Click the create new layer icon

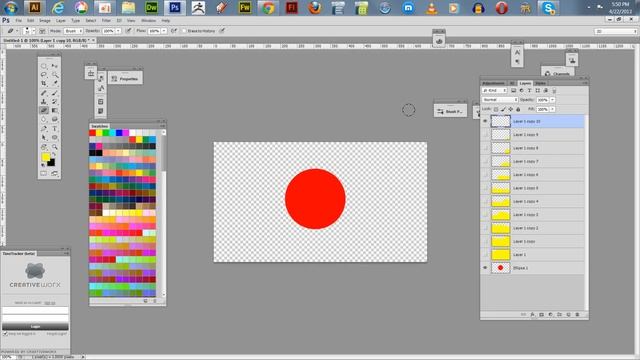coord(568,315)
